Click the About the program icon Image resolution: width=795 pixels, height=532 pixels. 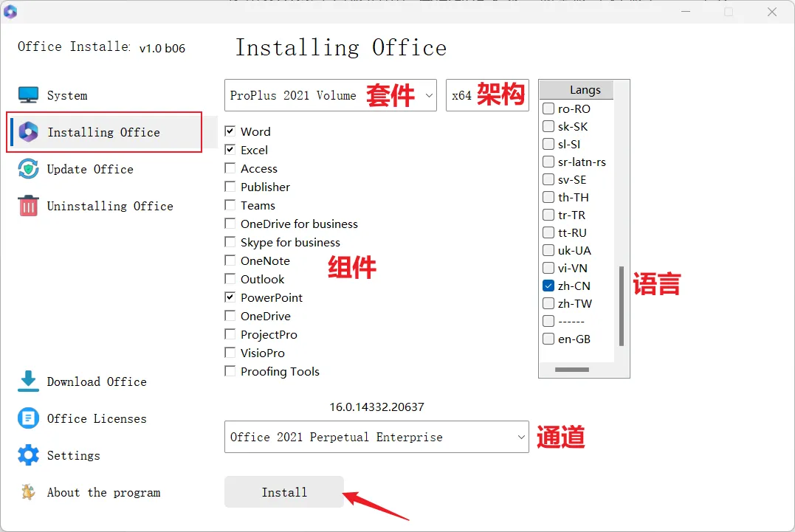click(x=28, y=492)
